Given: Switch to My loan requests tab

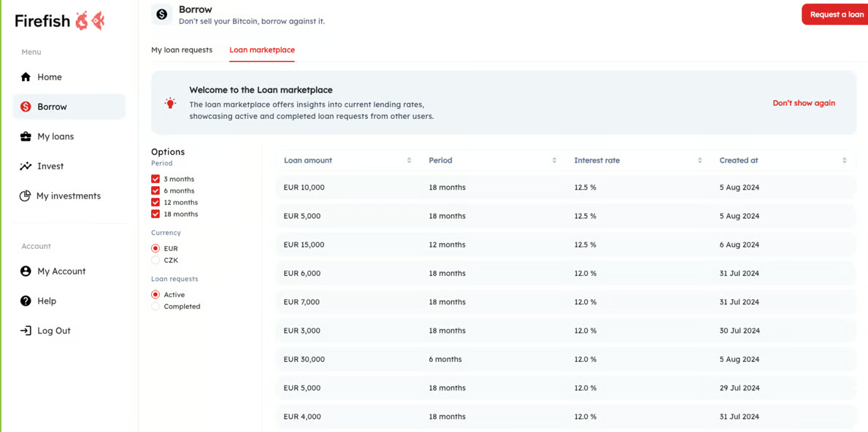Looking at the screenshot, I should 182,50.
